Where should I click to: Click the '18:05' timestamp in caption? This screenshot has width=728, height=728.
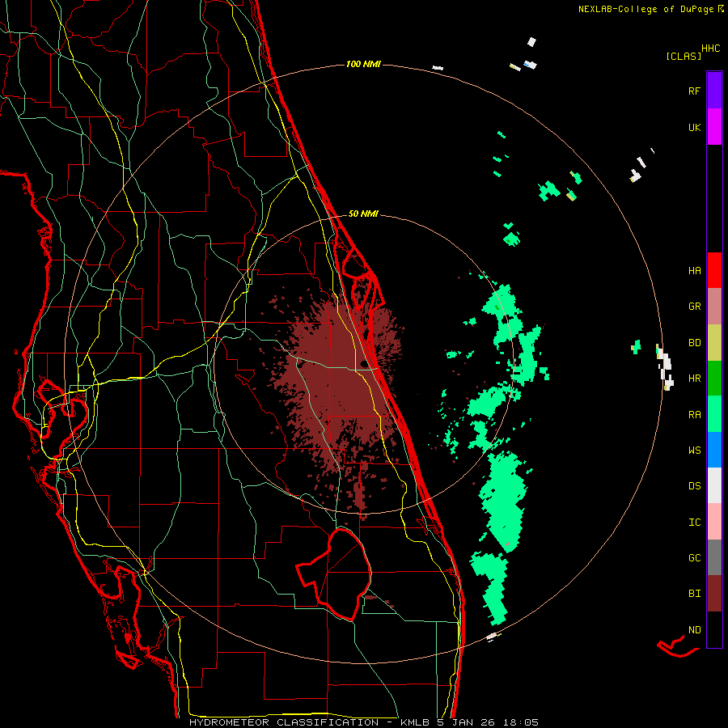click(x=523, y=722)
